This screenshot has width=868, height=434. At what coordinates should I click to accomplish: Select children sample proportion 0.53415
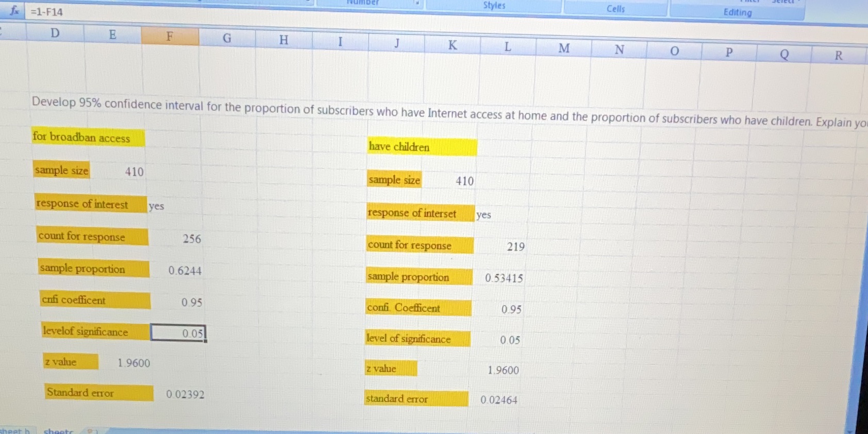504,278
